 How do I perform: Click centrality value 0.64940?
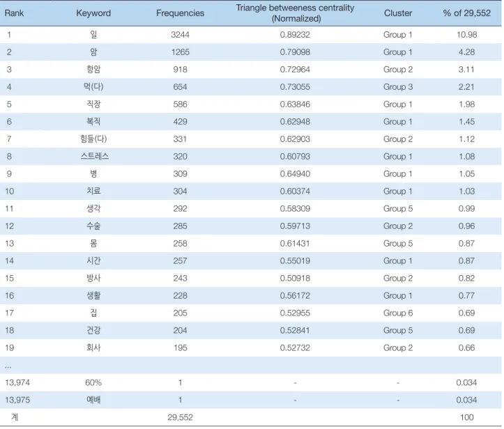click(295, 173)
